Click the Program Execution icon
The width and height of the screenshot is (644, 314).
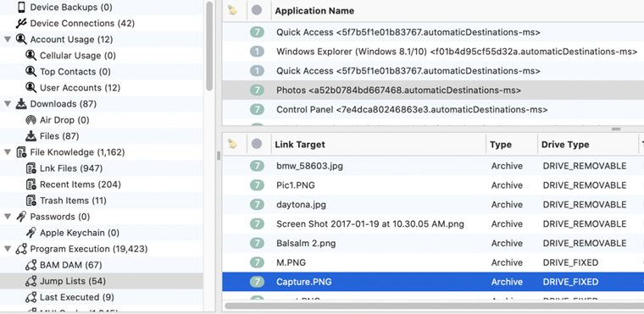click(x=21, y=249)
